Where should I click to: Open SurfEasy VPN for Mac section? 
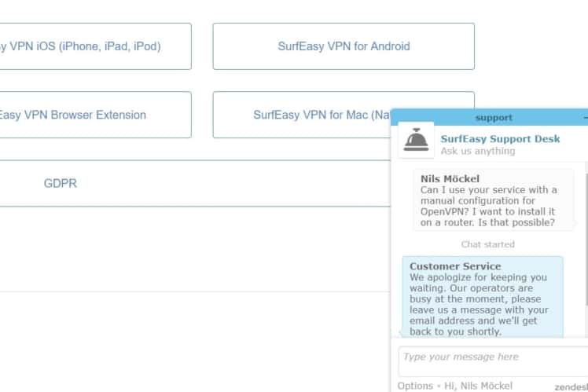coord(302,115)
